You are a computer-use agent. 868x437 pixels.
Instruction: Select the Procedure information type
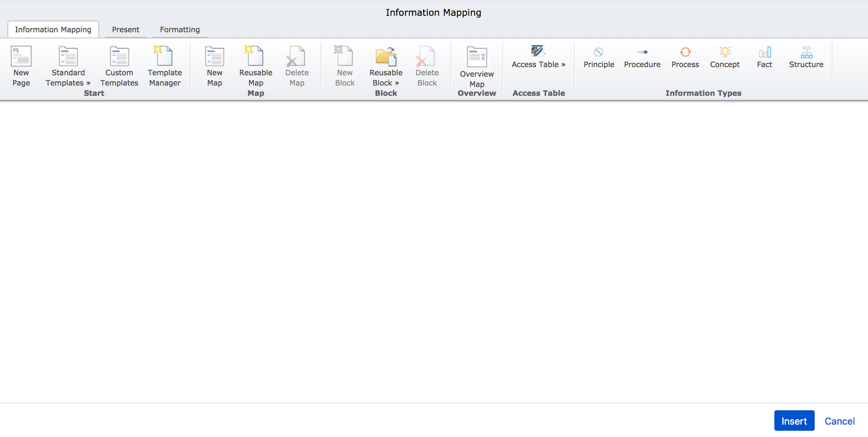pyautogui.click(x=642, y=57)
